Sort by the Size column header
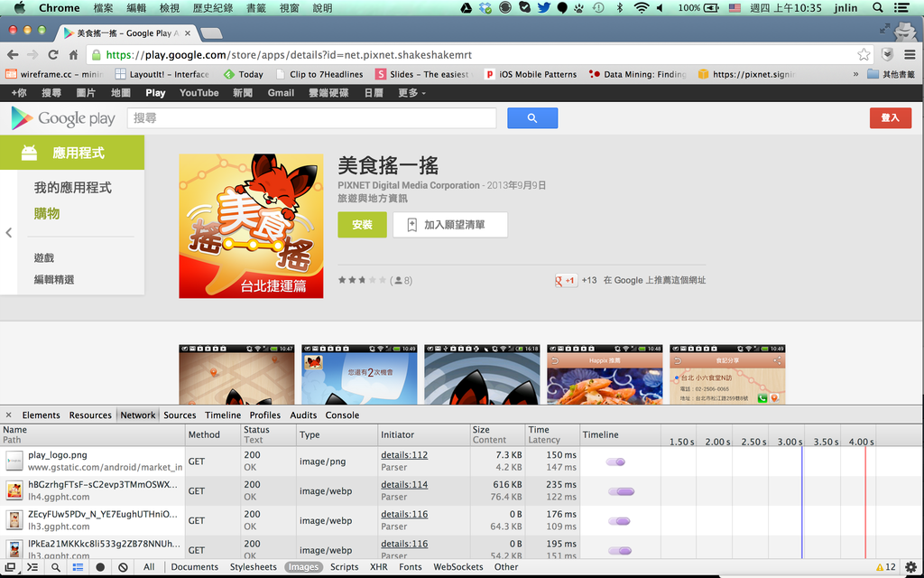 tap(497, 434)
